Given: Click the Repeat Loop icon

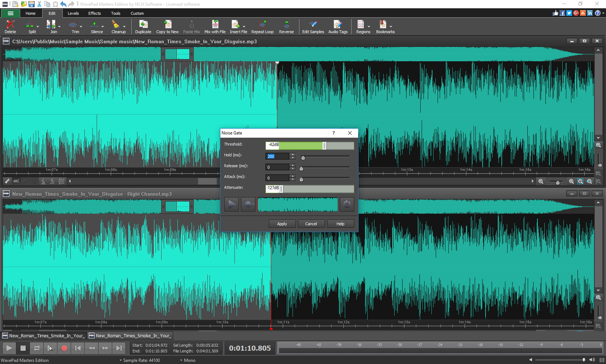Looking at the screenshot, I should [262, 26].
